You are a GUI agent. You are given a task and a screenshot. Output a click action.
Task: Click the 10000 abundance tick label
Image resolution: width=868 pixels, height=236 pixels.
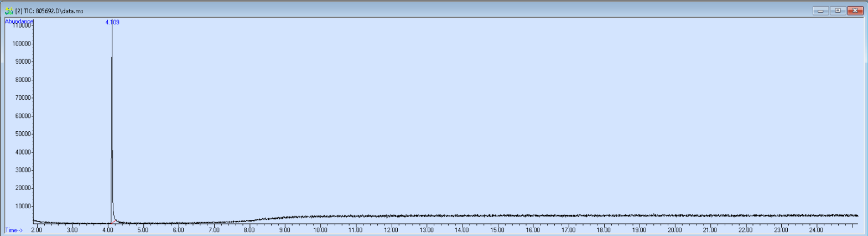(x=23, y=206)
